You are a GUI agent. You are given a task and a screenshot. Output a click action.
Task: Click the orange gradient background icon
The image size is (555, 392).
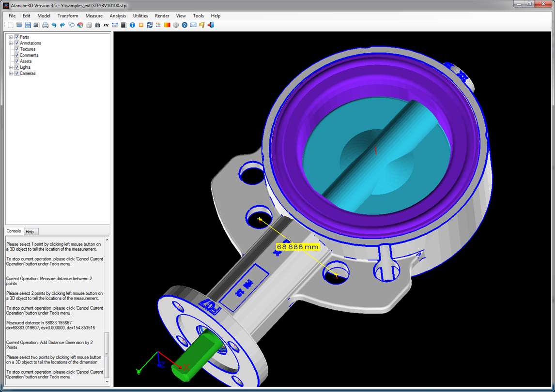[167, 25]
